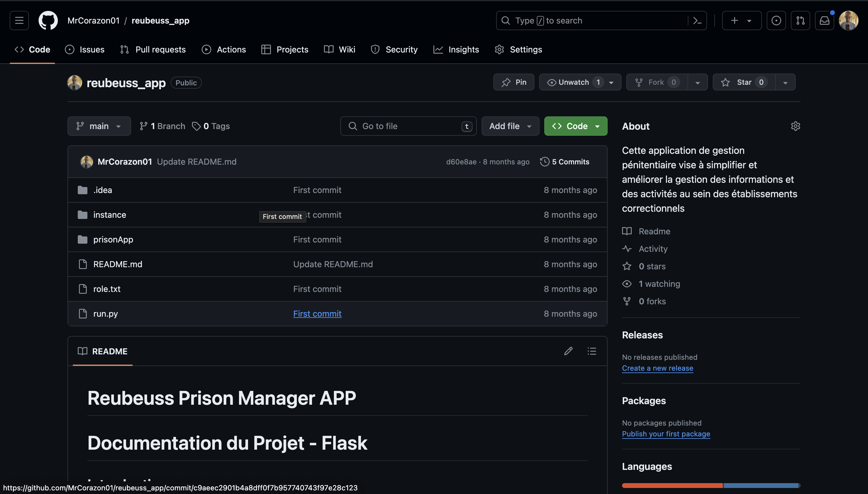The image size is (868, 494).
Task: Open the issues icon in the header
Action: (776, 21)
